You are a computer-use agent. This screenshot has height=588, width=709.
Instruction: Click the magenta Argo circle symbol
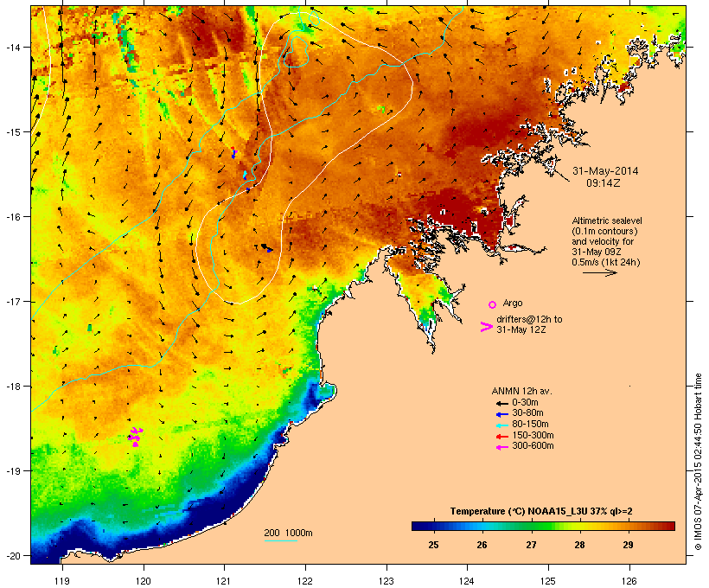pyautogui.click(x=493, y=304)
